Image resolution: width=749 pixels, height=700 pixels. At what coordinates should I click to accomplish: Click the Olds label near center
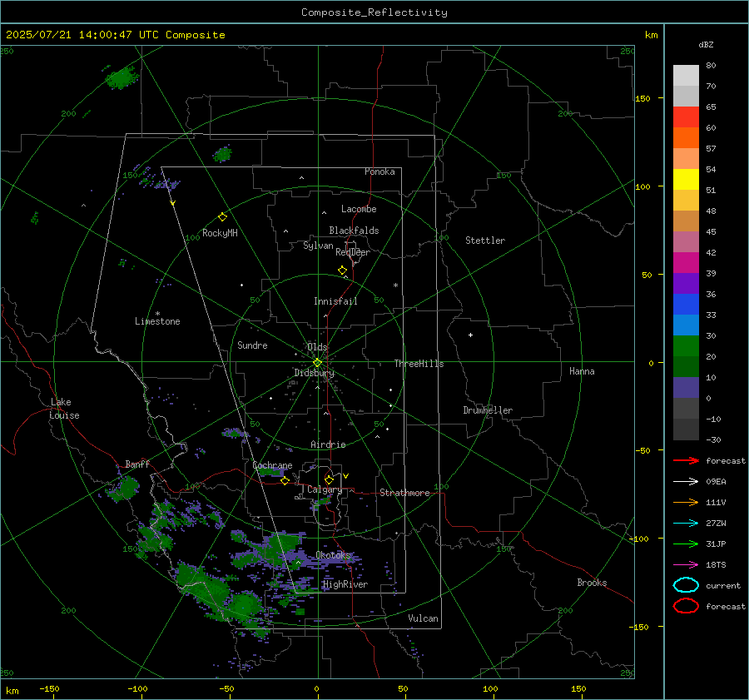pos(317,347)
